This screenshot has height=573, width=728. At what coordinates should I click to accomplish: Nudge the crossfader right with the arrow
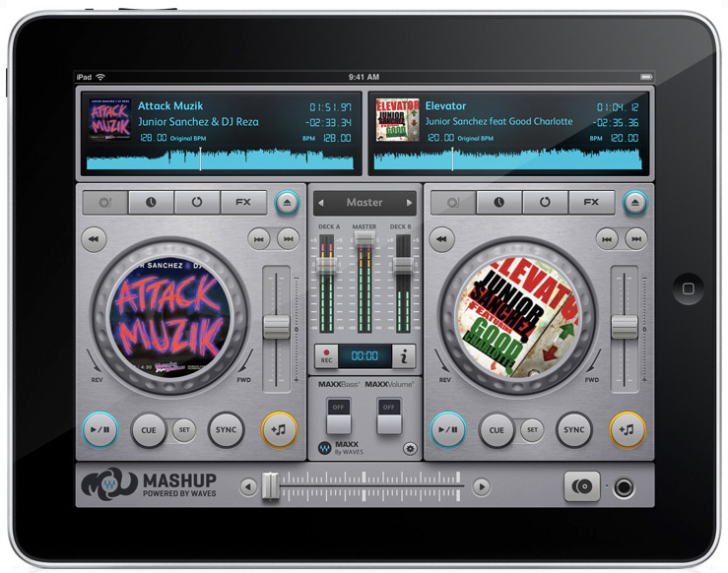[482, 486]
